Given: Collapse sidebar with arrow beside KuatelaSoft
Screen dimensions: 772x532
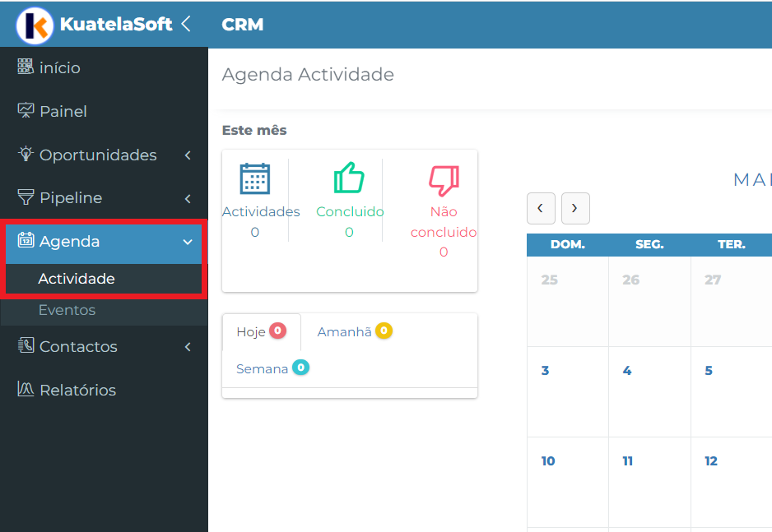Looking at the screenshot, I should [186, 23].
